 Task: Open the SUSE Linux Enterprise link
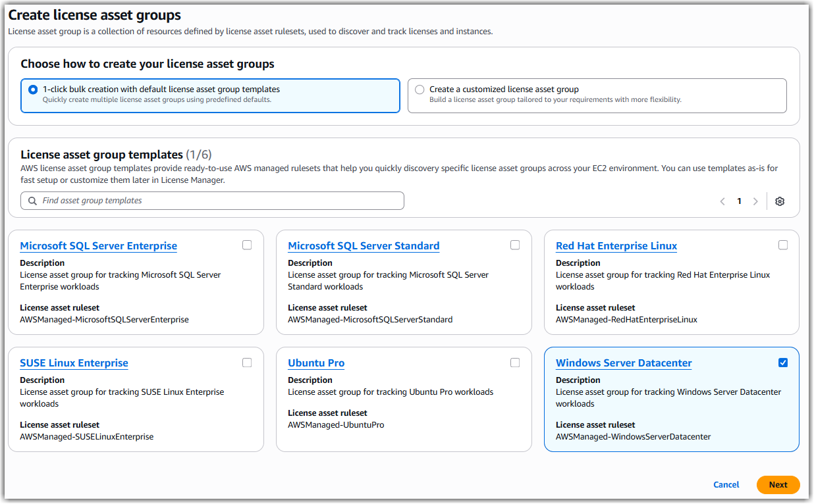tap(74, 363)
